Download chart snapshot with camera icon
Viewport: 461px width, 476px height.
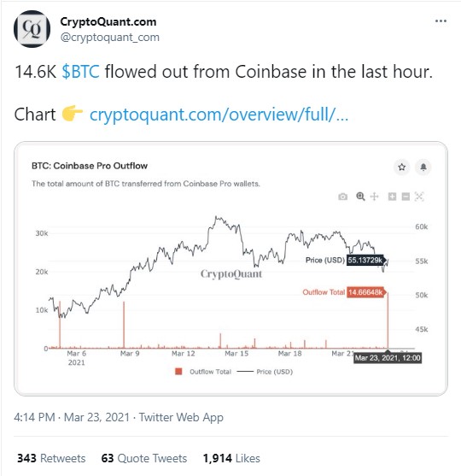[342, 197]
